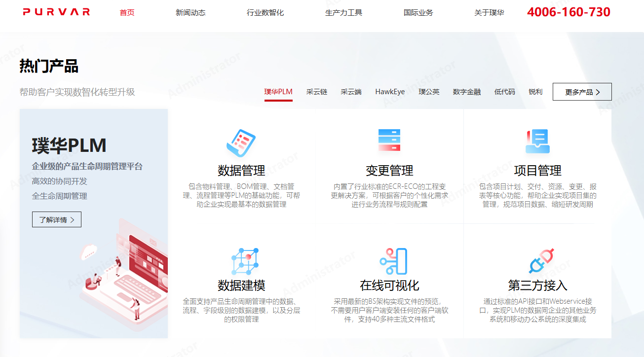Open the 生产力工具 menu

(x=343, y=12)
